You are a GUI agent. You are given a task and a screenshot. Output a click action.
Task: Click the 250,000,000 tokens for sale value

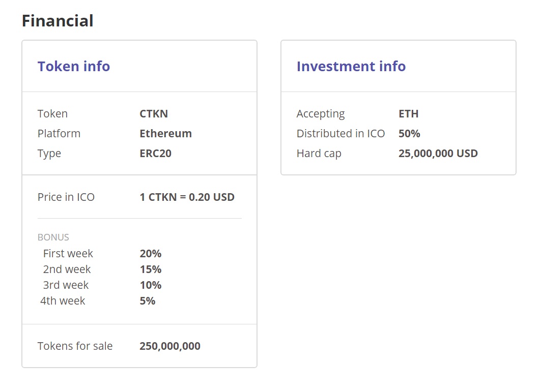(170, 346)
